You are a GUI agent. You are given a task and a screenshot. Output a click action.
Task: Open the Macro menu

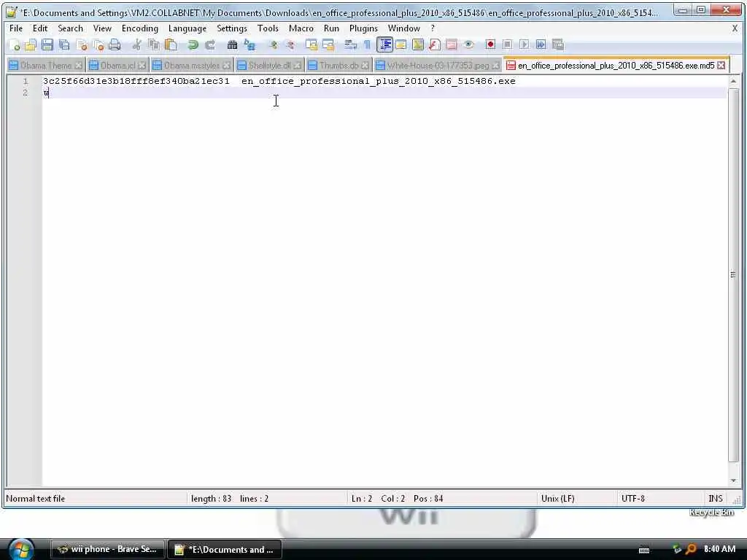pos(301,28)
